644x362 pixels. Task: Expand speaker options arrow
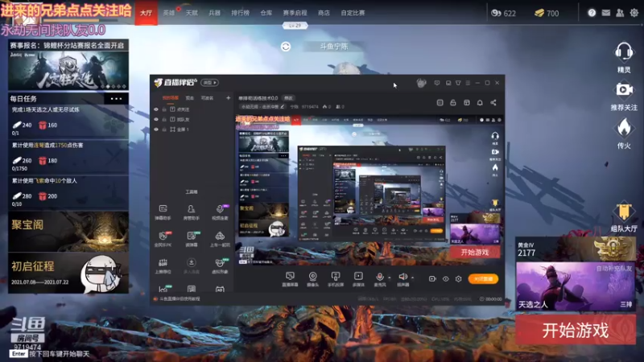pyautogui.click(x=412, y=278)
